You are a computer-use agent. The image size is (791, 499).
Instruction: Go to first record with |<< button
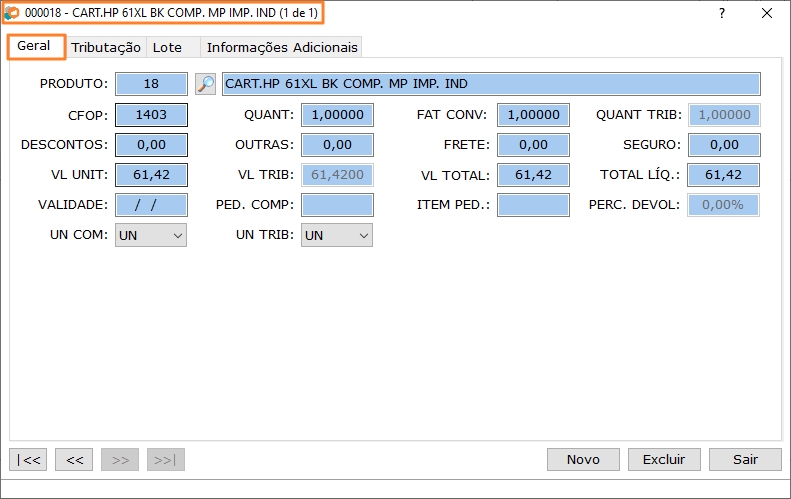[28, 459]
